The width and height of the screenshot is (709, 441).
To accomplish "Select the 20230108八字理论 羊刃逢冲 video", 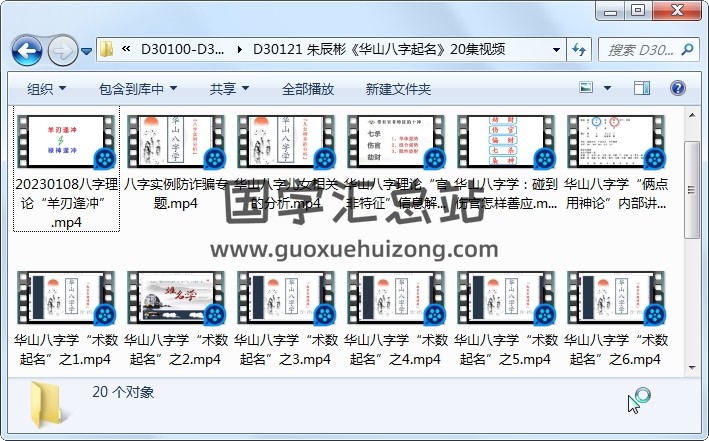I will 67,170.
